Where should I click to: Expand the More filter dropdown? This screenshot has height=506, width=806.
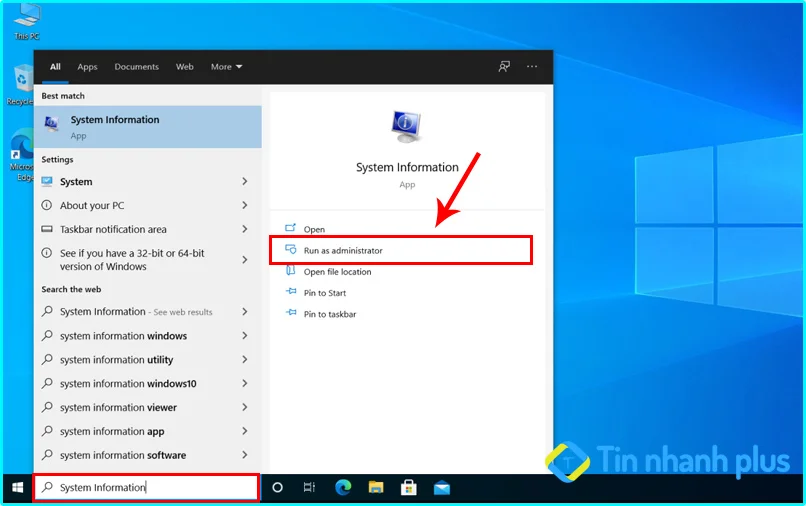tap(226, 67)
